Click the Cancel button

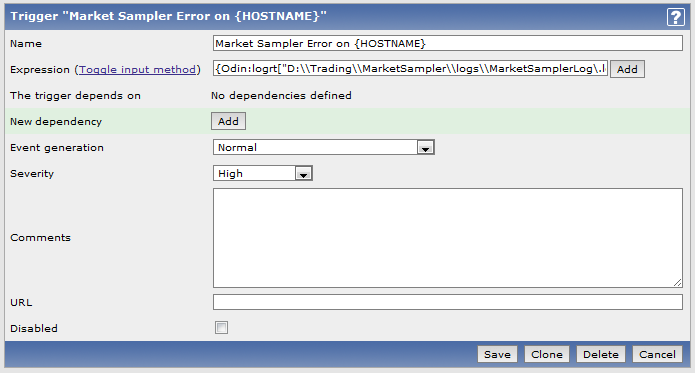[657, 354]
